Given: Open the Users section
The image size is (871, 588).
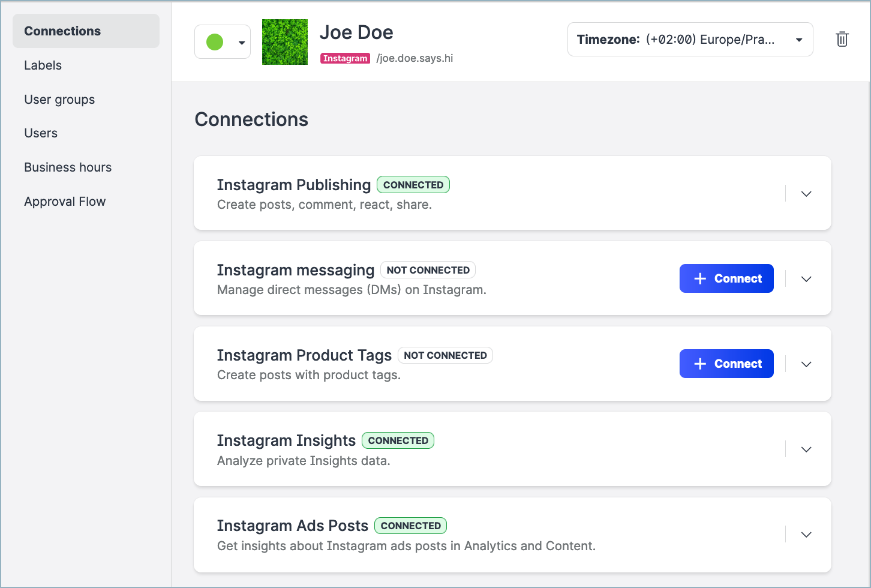Looking at the screenshot, I should [41, 133].
